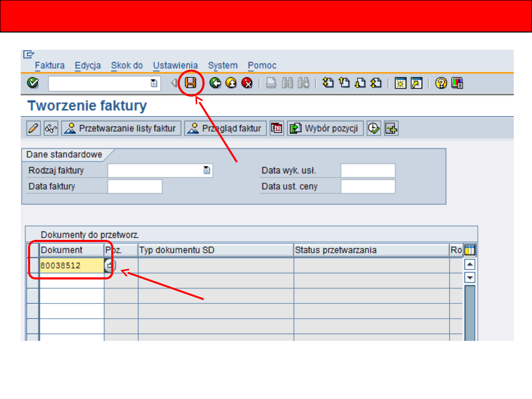Viewport: 532px width, 399px height.
Task: Click the pencil icon in application toolbar
Action: point(33,129)
